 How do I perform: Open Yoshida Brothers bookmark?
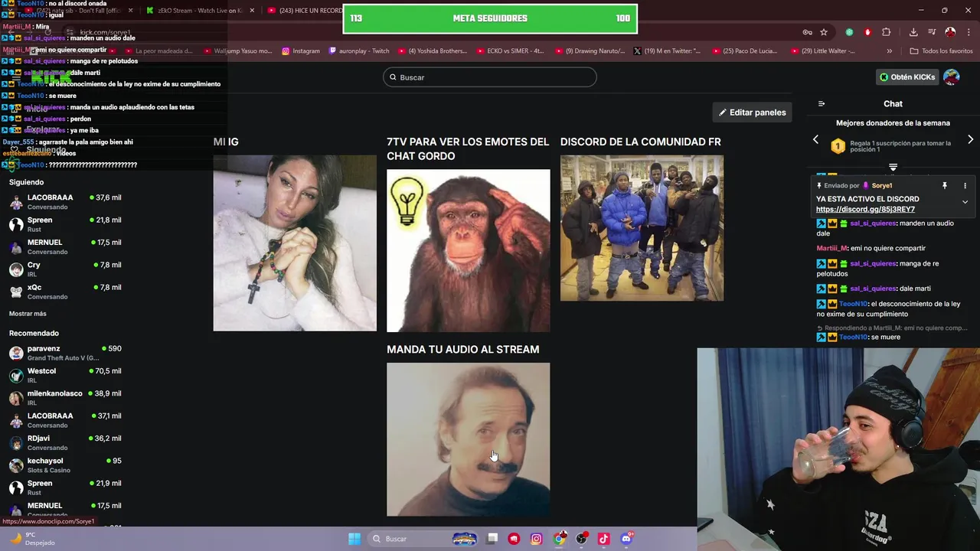(432, 51)
